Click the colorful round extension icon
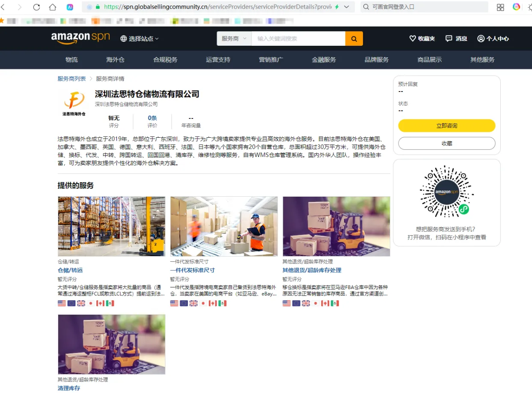This screenshot has width=532, height=393. pos(516,7)
